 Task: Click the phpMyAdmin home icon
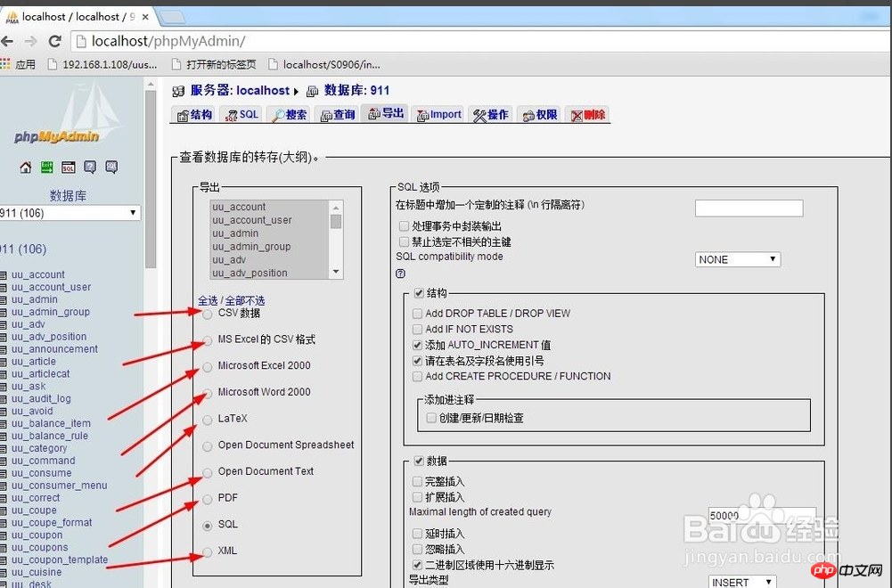(25, 167)
